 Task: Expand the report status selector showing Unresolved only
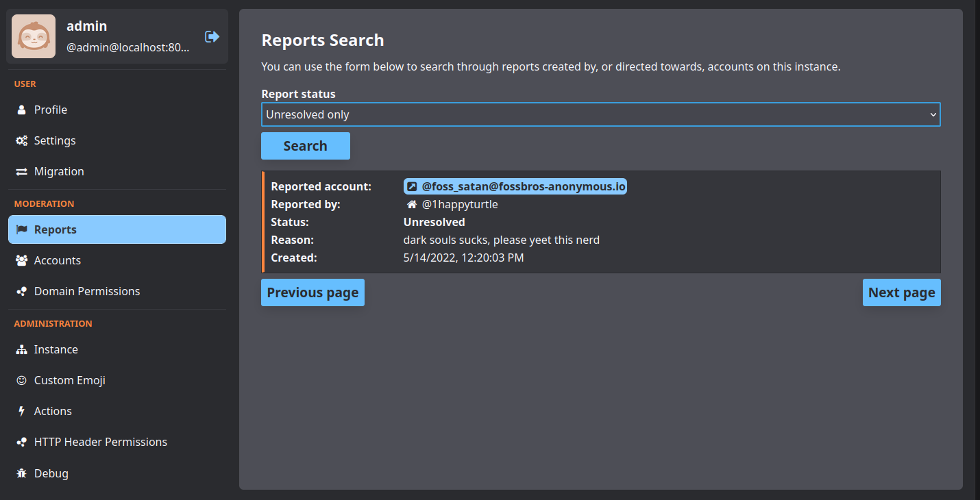600,114
